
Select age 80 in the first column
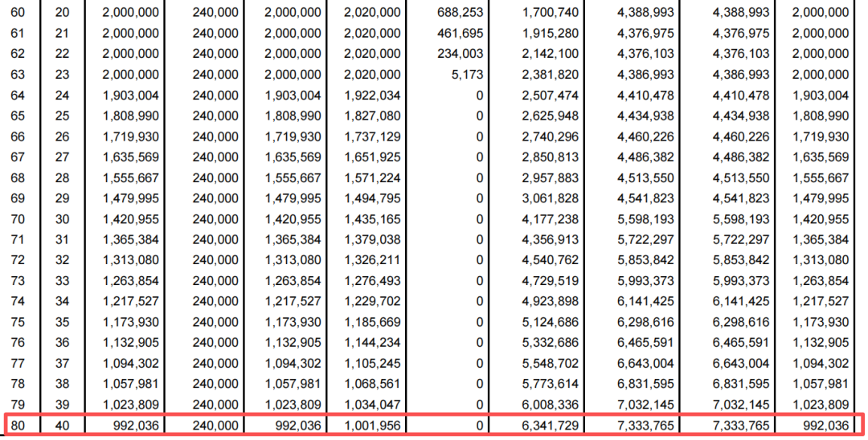[18, 426]
